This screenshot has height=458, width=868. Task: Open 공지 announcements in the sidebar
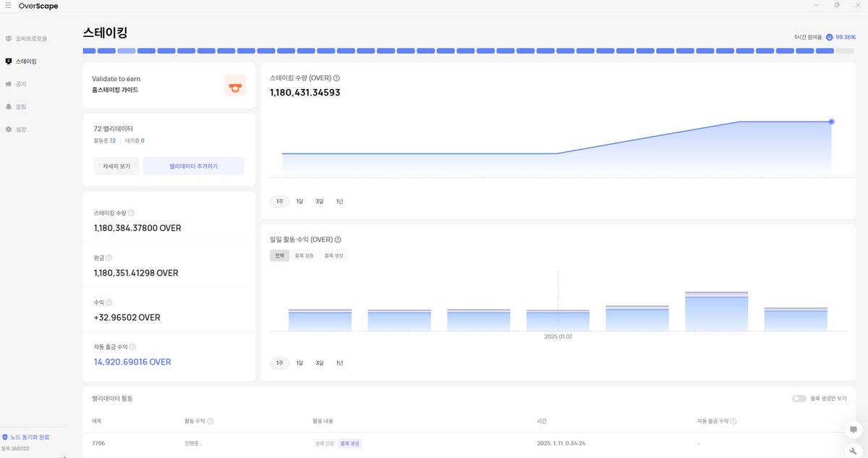pyautogui.click(x=16, y=84)
